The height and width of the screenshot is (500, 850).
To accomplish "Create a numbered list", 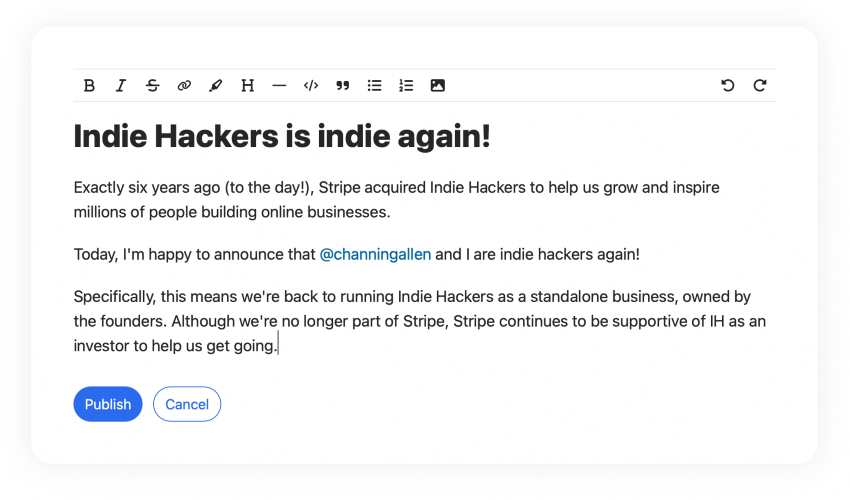I will 406,86.
